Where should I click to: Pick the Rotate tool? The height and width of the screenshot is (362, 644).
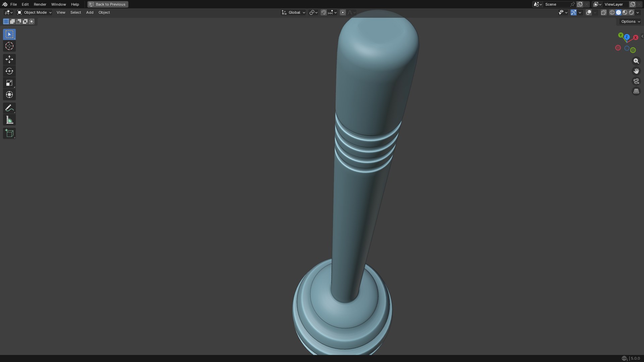[9, 71]
